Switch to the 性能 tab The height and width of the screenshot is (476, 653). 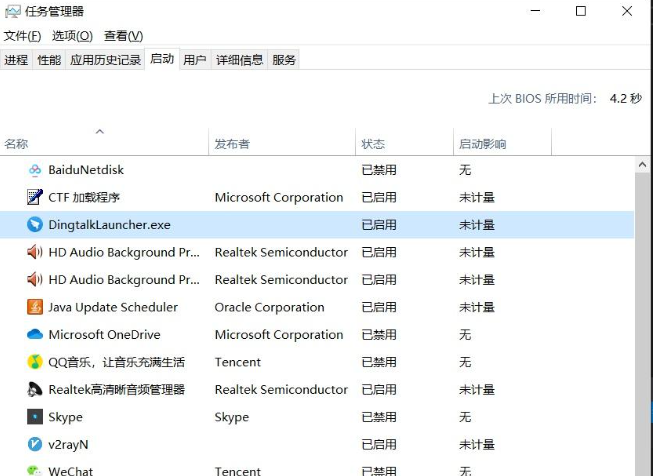[x=49, y=60]
